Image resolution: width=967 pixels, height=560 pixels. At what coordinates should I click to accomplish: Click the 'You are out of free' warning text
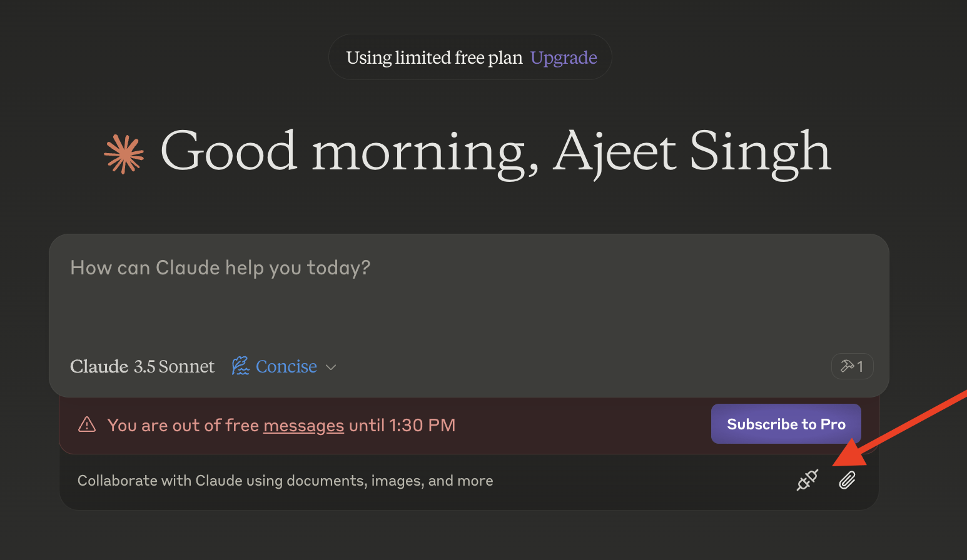[183, 426]
